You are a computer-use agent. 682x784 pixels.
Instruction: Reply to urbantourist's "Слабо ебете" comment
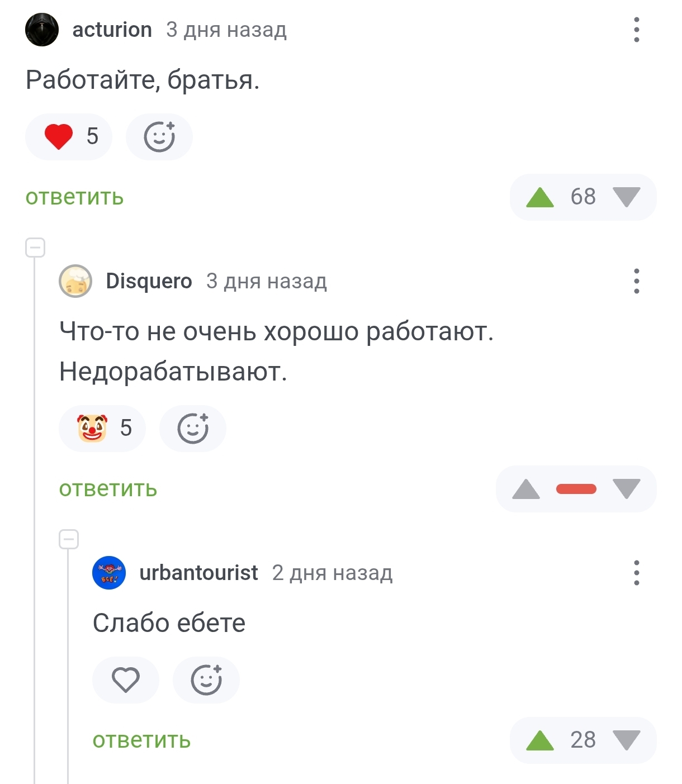pyautogui.click(x=141, y=740)
